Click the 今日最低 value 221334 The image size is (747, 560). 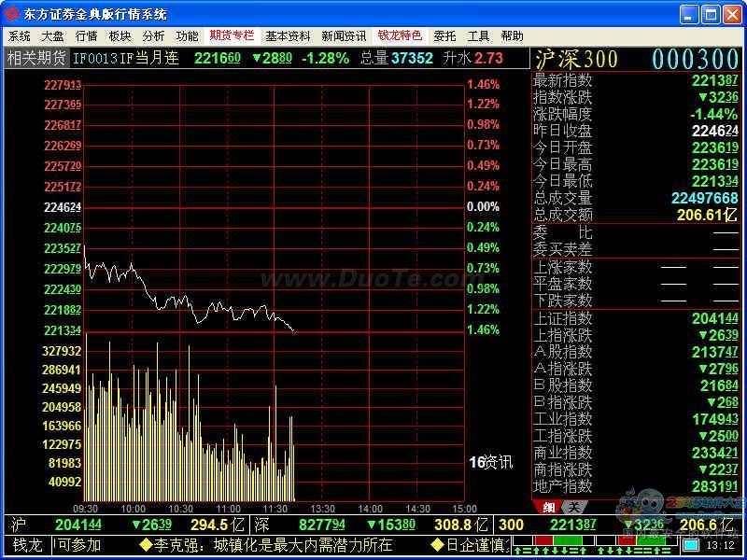click(714, 181)
